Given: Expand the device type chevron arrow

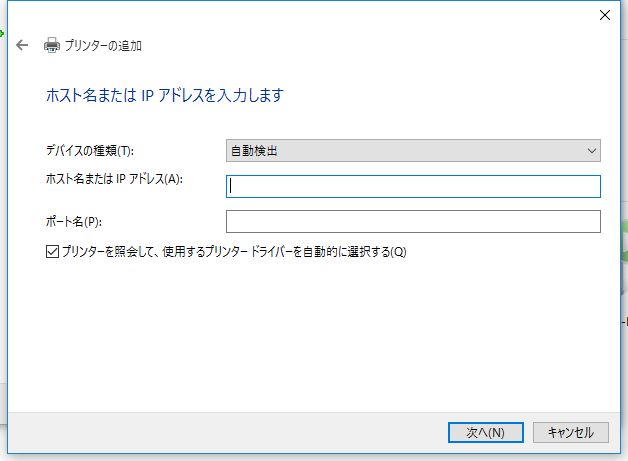Looking at the screenshot, I should click(592, 151).
